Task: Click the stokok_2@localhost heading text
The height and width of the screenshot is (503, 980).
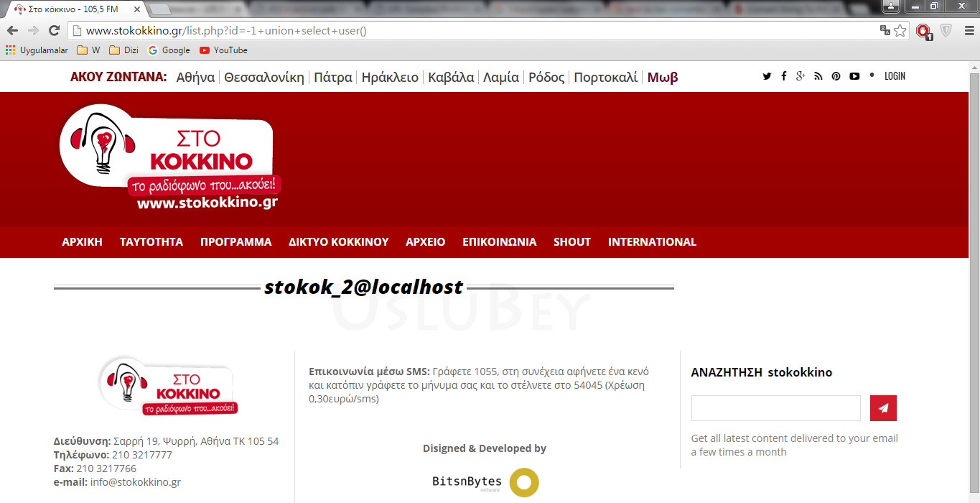Action: click(x=364, y=287)
